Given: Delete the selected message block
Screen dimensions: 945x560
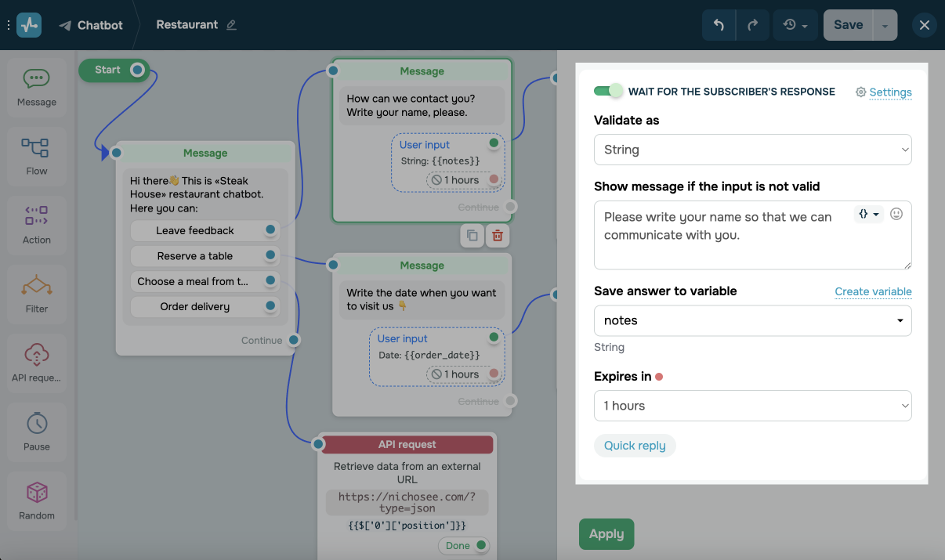Looking at the screenshot, I should tap(497, 235).
